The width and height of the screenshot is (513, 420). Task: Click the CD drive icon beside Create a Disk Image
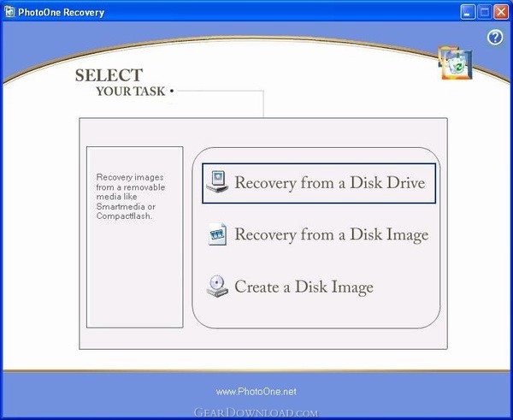click(x=217, y=286)
